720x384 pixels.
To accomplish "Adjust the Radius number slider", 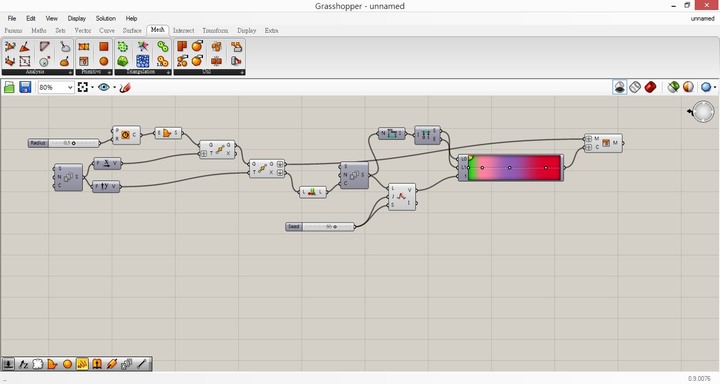I will (63, 143).
